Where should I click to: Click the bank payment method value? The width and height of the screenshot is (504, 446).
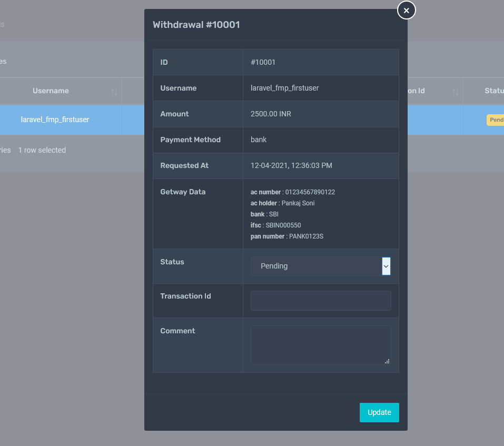tap(259, 140)
